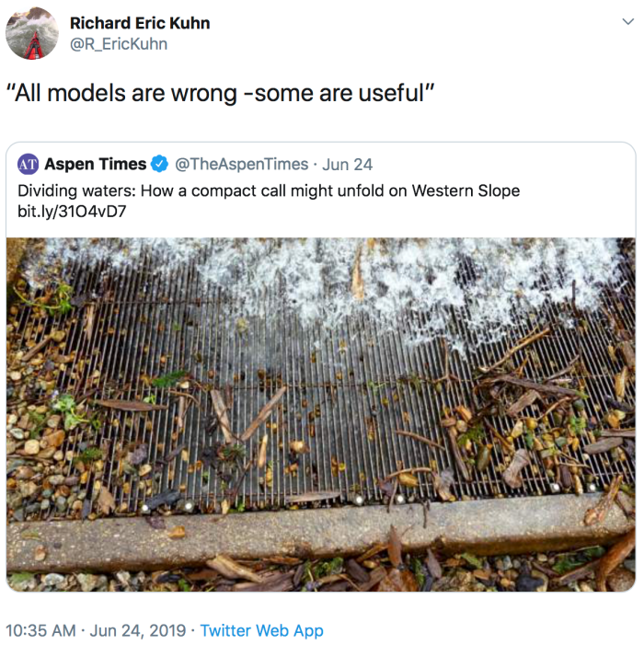Screen dimensions: 644x645
Task: Open the @TheAspenTimes handle
Action: 241,164
